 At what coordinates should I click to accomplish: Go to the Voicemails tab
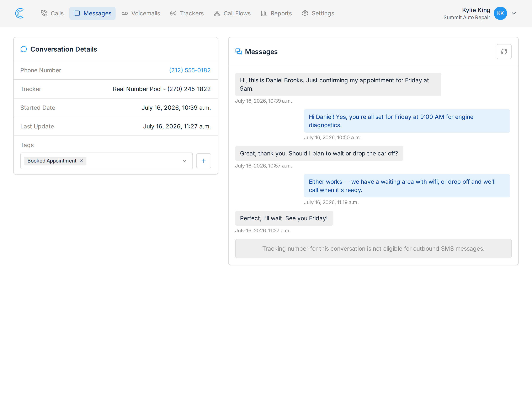pos(141,13)
